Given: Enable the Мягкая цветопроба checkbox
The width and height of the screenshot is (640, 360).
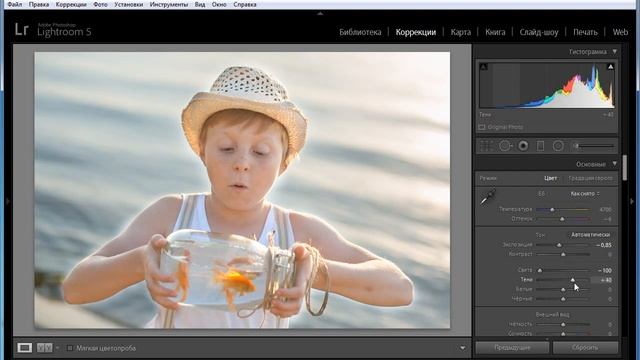Looking at the screenshot, I should pos(70,348).
